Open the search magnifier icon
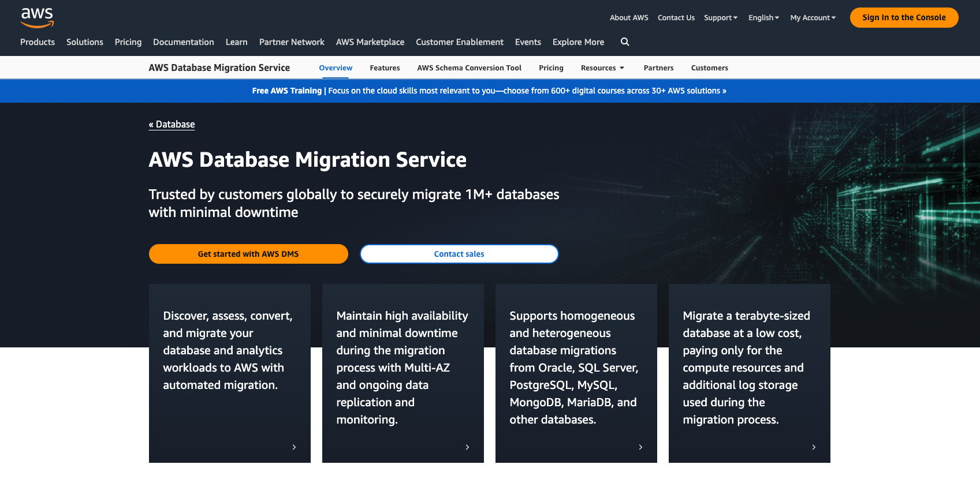Image resolution: width=980 pixels, height=498 pixels. (x=625, y=42)
